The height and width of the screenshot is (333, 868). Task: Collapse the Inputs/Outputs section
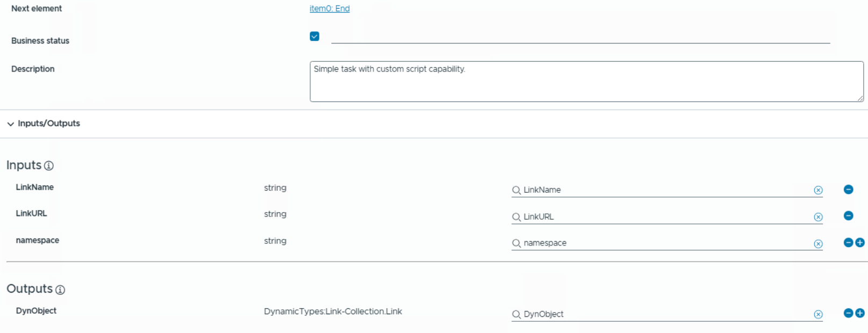point(11,124)
